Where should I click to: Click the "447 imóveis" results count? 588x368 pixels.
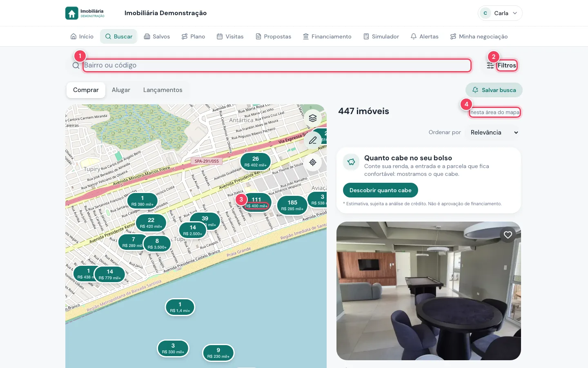[363, 111]
